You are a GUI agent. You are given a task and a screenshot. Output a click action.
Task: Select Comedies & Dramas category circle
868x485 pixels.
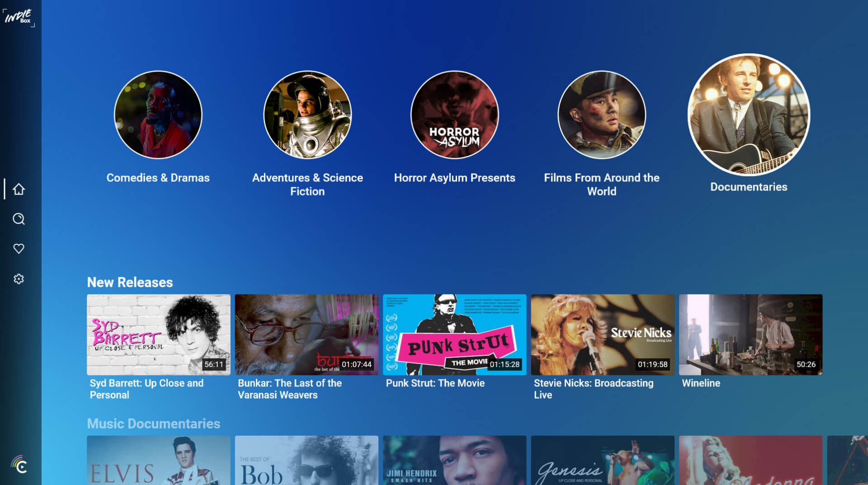(x=158, y=115)
